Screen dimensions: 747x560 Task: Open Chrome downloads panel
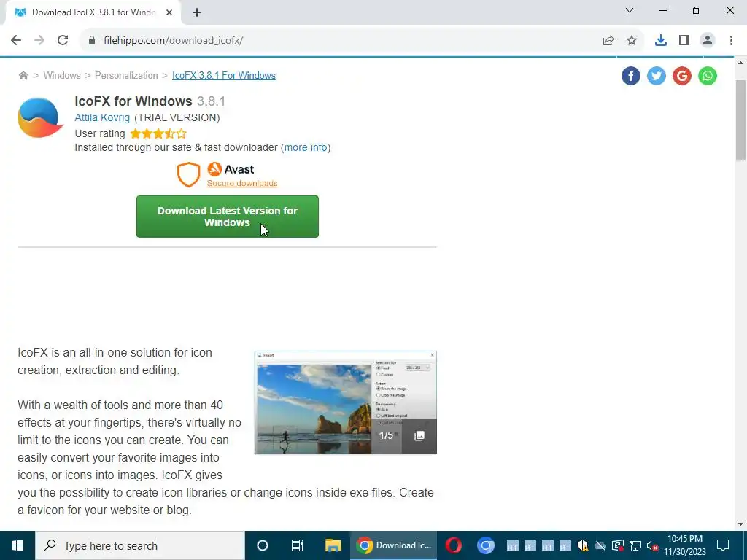660,41
